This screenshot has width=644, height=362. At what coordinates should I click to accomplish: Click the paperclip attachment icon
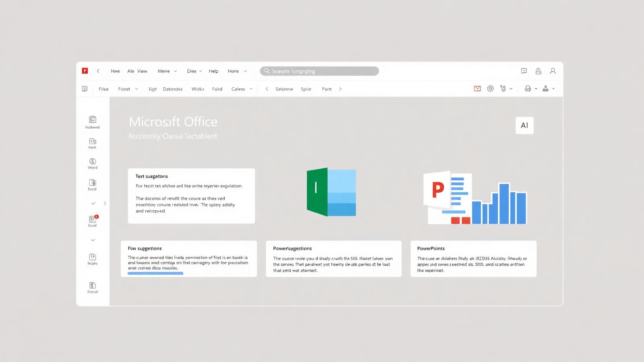point(503,88)
